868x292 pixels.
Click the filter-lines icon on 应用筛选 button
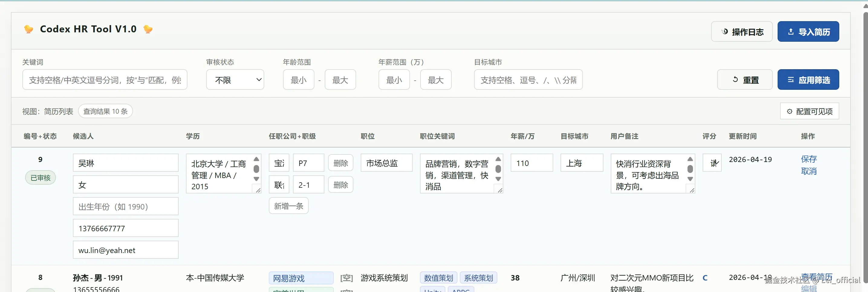(791, 79)
